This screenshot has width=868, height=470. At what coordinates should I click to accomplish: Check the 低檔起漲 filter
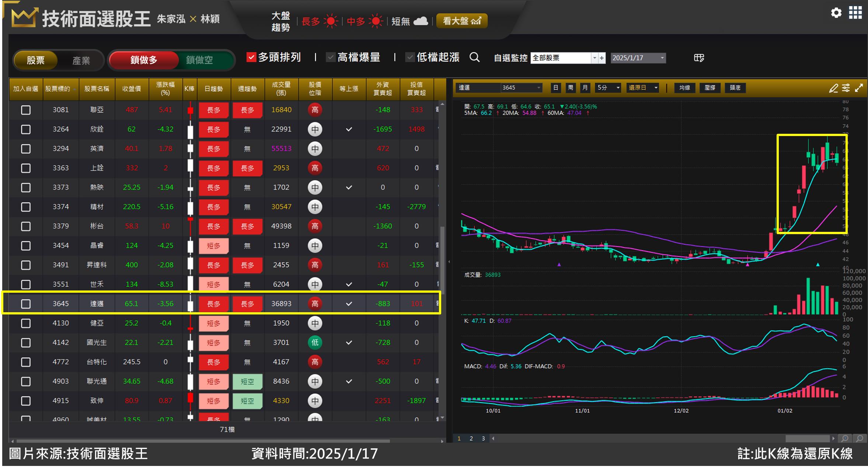[410, 57]
